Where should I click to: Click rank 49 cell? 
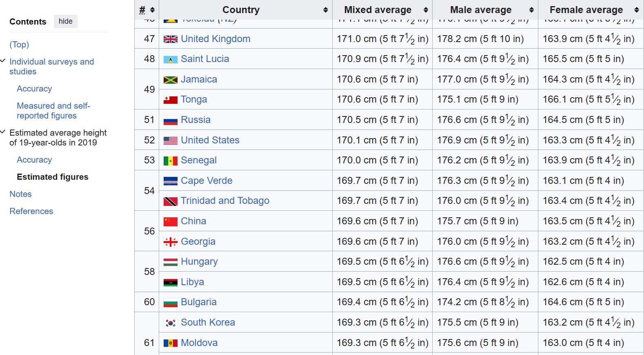(147, 89)
